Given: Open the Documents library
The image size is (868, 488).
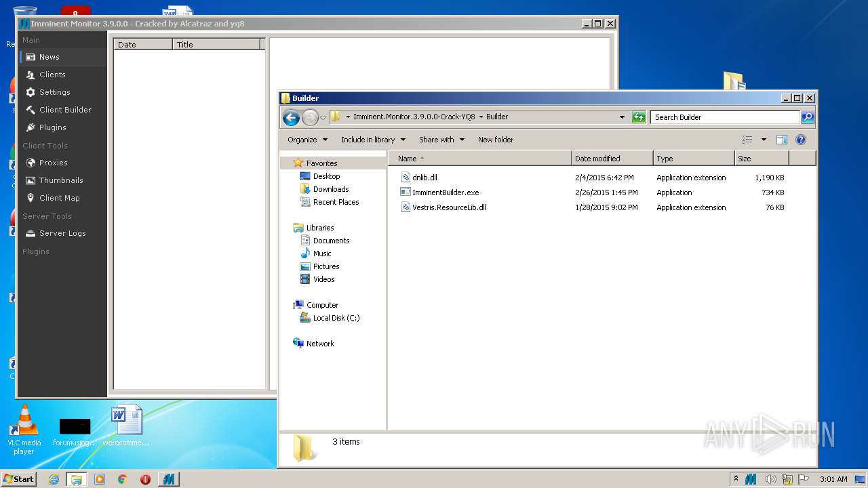Looking at the screenshot, I should click(x=331, y=241).
